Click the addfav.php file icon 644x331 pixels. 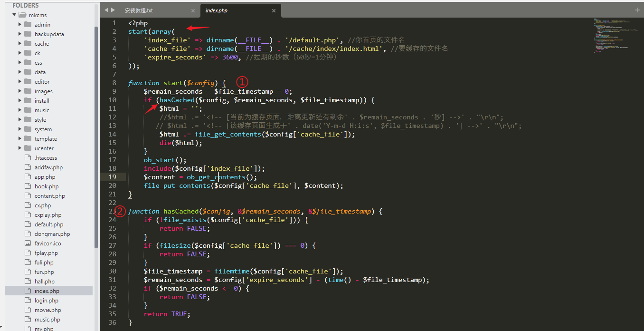point(28,167)
